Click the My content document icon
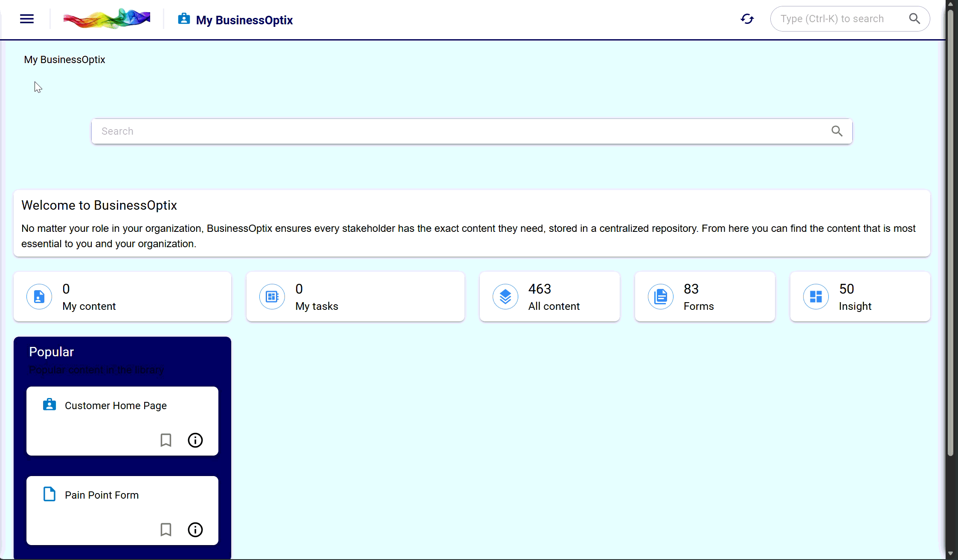Image resolution: width=958 pixels, height=560 pixels. point(39,297)
